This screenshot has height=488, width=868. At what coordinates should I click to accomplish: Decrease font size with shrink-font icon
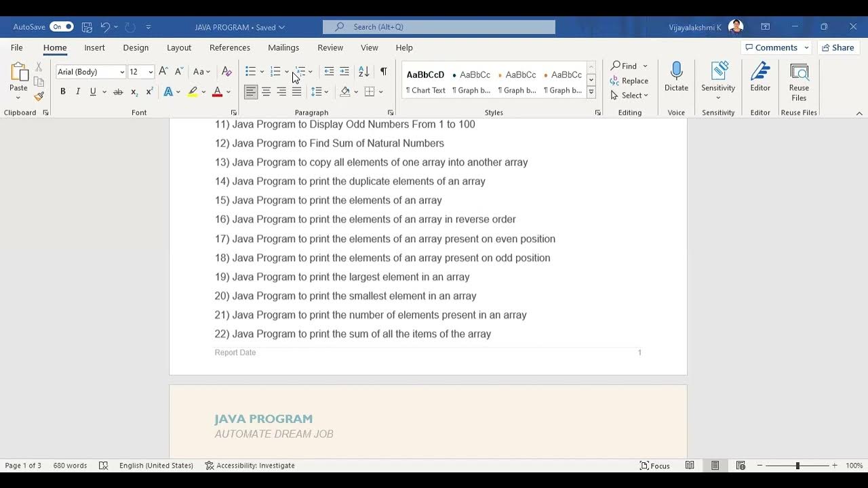179,71
